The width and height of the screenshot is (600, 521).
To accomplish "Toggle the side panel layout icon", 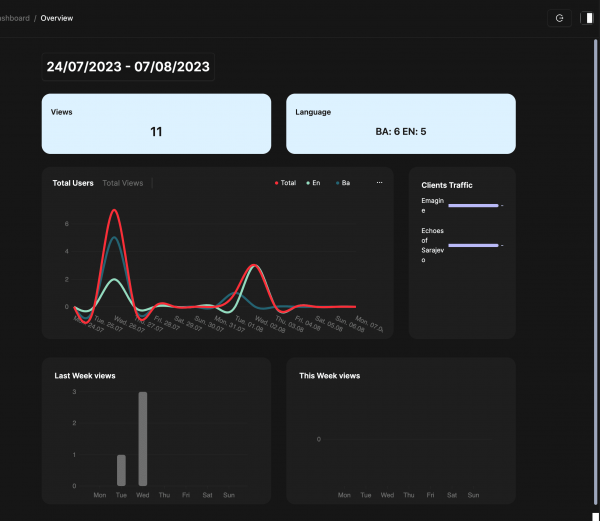I will pos(588,18).
